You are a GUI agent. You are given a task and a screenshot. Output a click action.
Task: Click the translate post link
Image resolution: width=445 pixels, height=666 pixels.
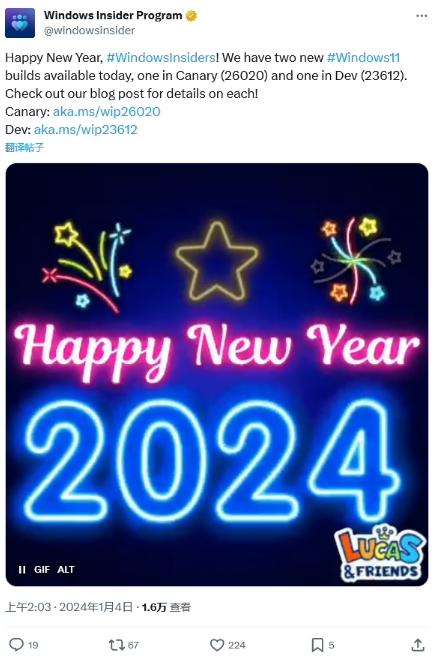click(24, 147)
